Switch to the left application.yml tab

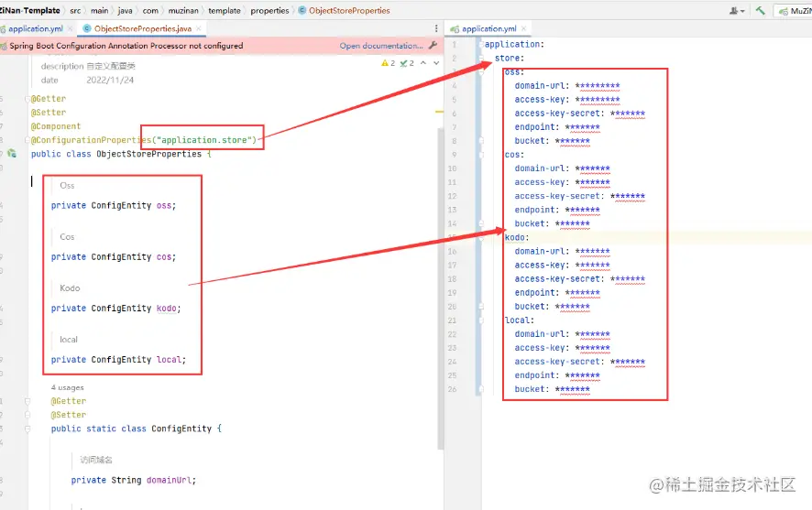pos(35,28)
